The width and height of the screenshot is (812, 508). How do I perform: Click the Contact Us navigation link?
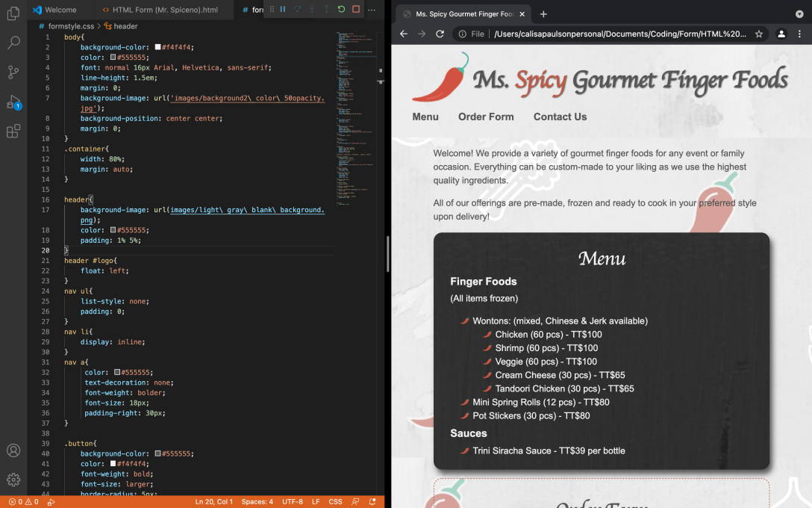[x=560, y=117]
